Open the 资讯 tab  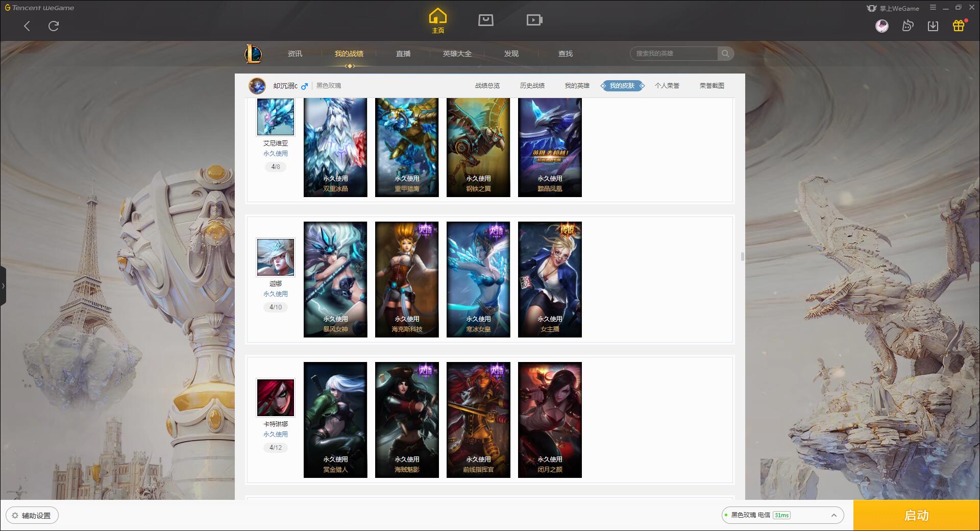(x=295, y=54)
